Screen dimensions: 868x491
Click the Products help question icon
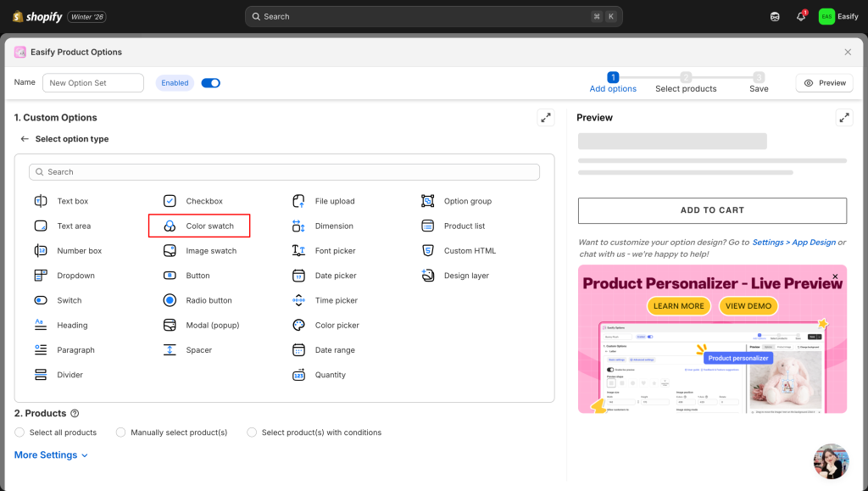75,414
